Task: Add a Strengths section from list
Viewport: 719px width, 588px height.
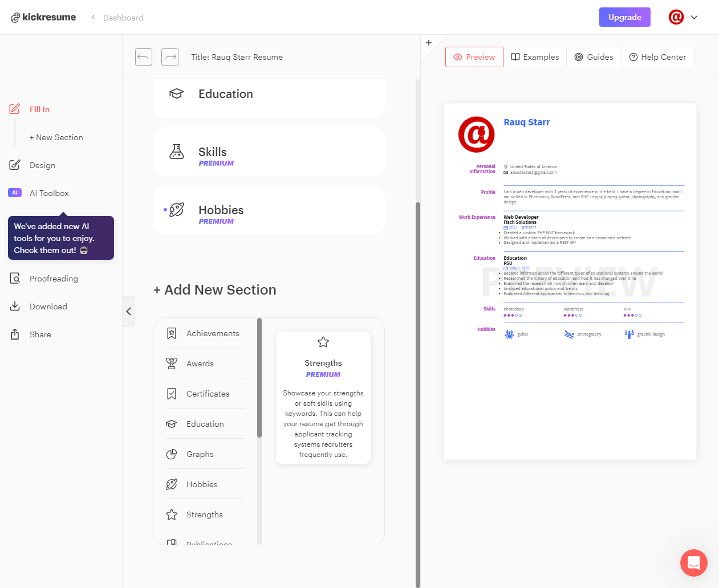Action: click(205, 514)
